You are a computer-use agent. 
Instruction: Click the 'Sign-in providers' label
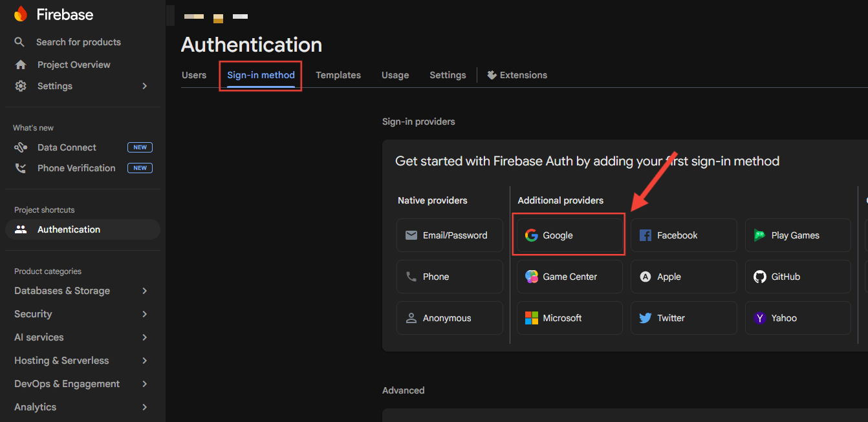418,121
